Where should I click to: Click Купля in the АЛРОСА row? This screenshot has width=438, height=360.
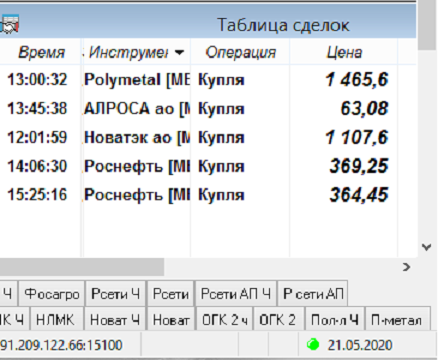pos(221,109)
